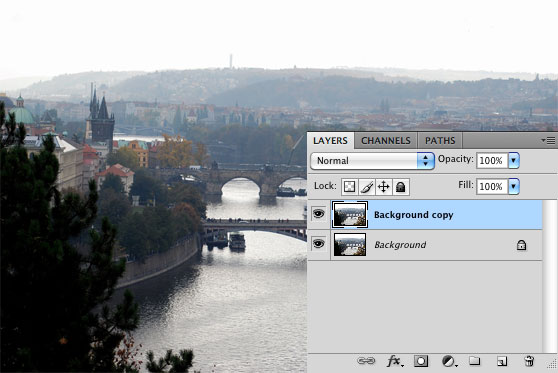The image size is (558, 373).
Task: Click the Background copy layer thumbnail
Action: (350, 215)
